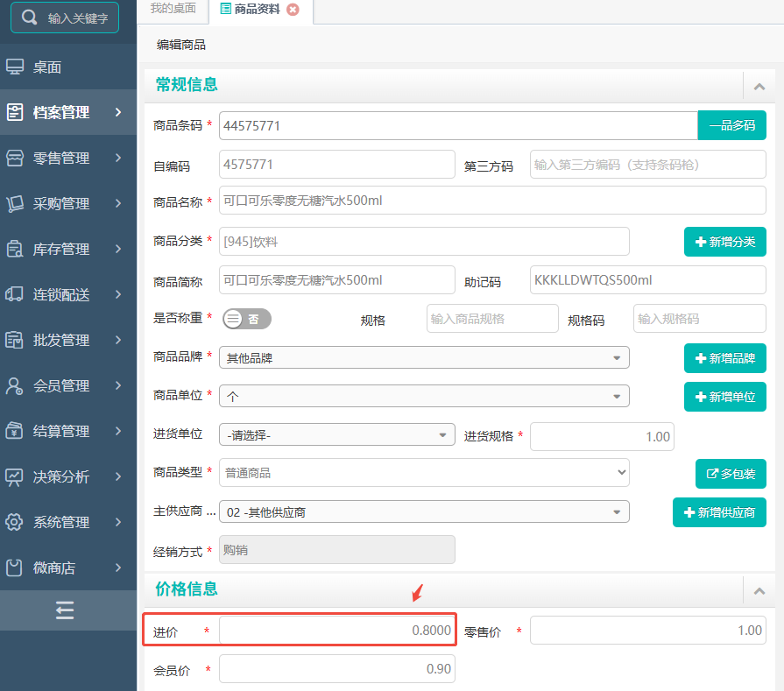Open the 商品单位 dropdown

(424, 397)
